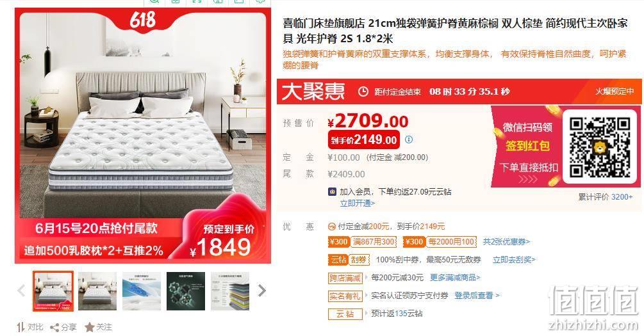Select the layered mattress structure thumbnail

tap(230, 291)
